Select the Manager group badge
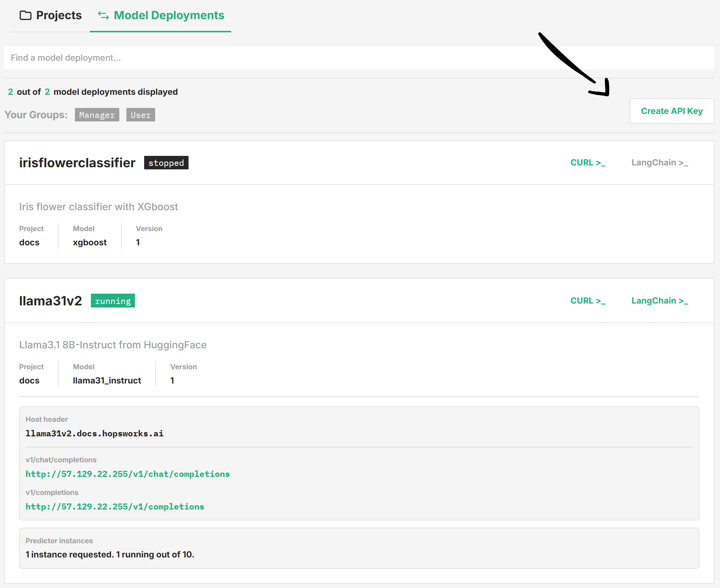 pyautogui.click(x=97, y=114)
